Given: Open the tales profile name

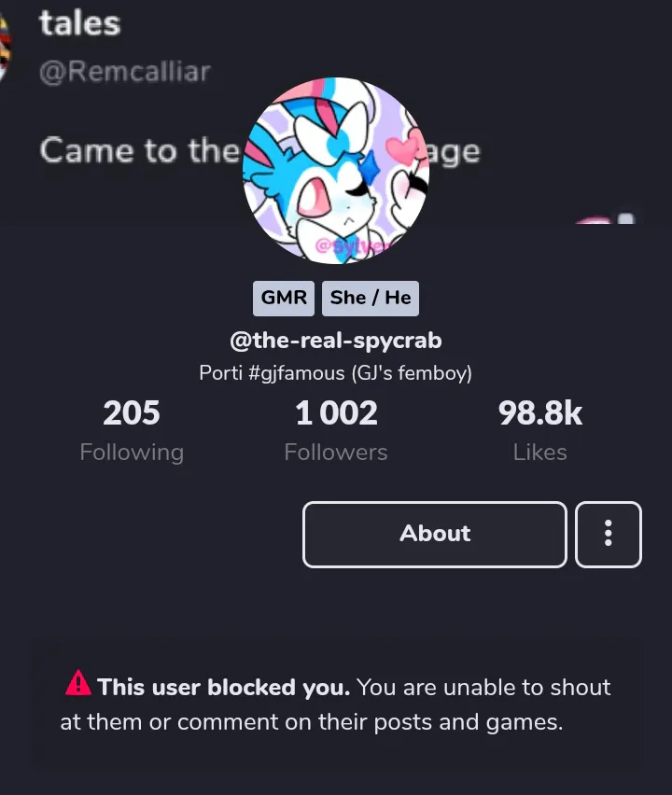Looking at the screenshot, I should (80, 23).
